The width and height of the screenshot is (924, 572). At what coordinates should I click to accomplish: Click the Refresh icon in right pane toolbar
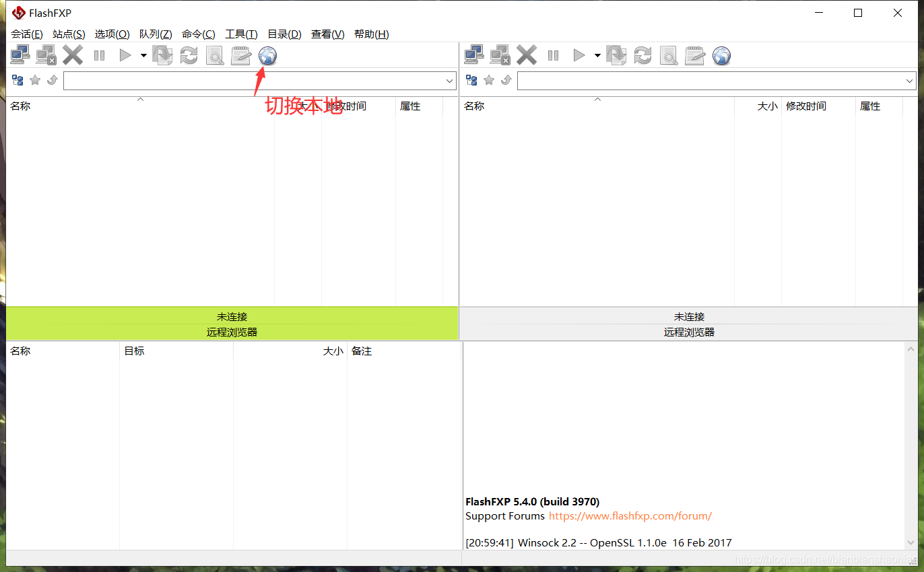[642, 55]
